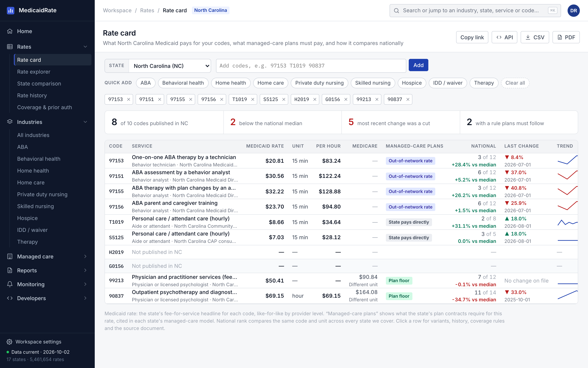The width and height of the screenshot is (588, 368).
Task: Click the Monitoring bell icon
Action: pos(10,284)
